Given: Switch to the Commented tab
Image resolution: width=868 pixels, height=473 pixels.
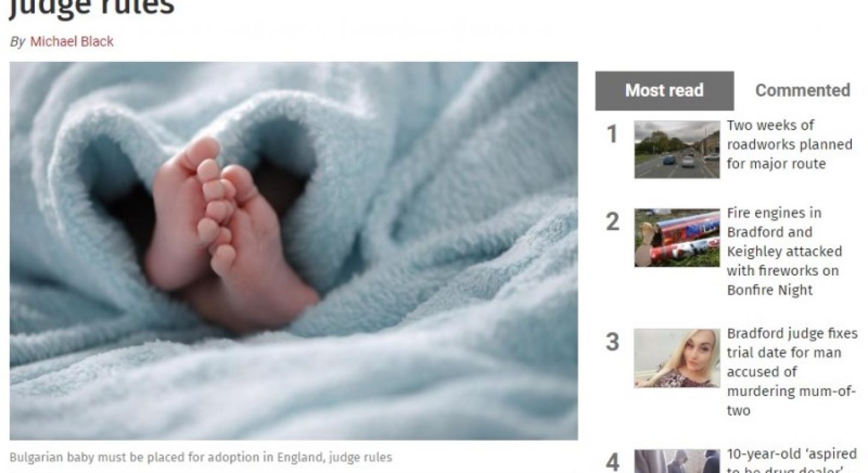Looking at the screenshot, I should [x=802, y=91].
